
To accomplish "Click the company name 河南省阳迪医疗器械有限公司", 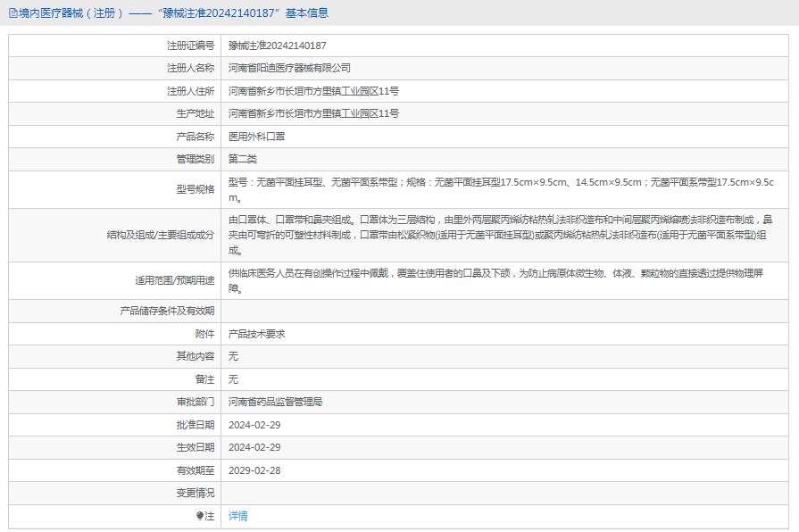I will [289, 68].
